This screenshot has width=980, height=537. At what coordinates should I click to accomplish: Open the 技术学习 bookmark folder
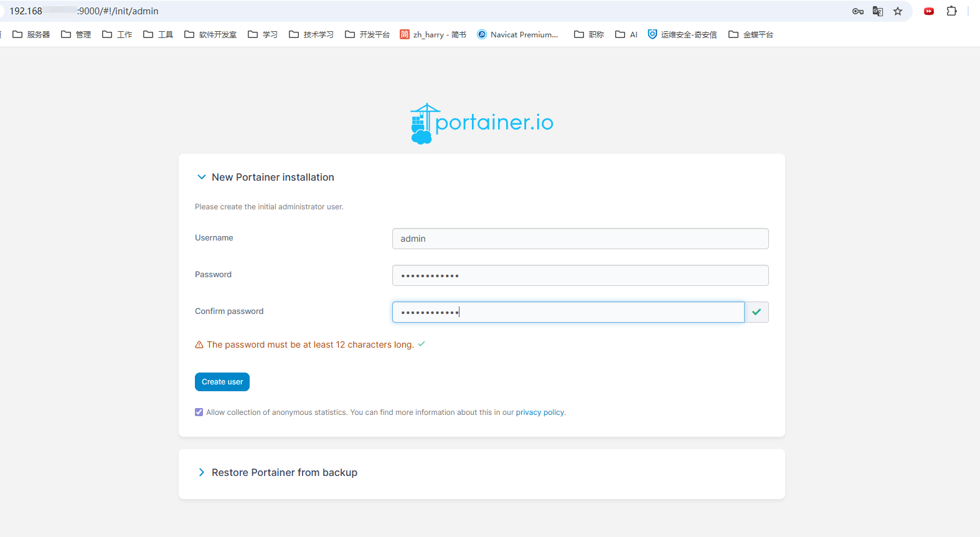point(311,34)
